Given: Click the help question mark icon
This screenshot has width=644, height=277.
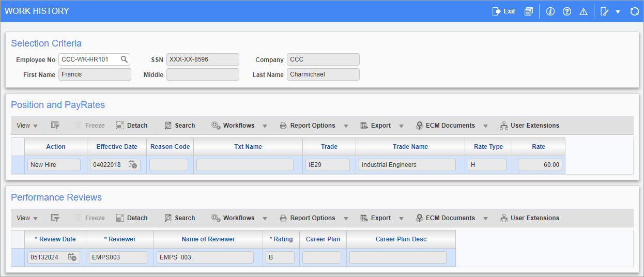Looking at the screenshot, I should (x=566, y=11).
